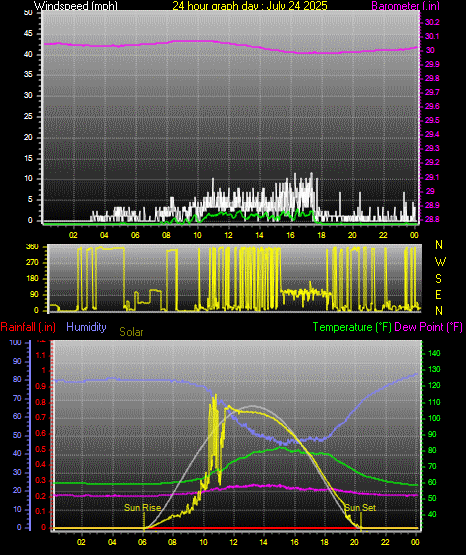The width and height of the screenshot is (466, 555).
Task: Click the 12 hour tick under wind graph
Action: pos(228,235)
